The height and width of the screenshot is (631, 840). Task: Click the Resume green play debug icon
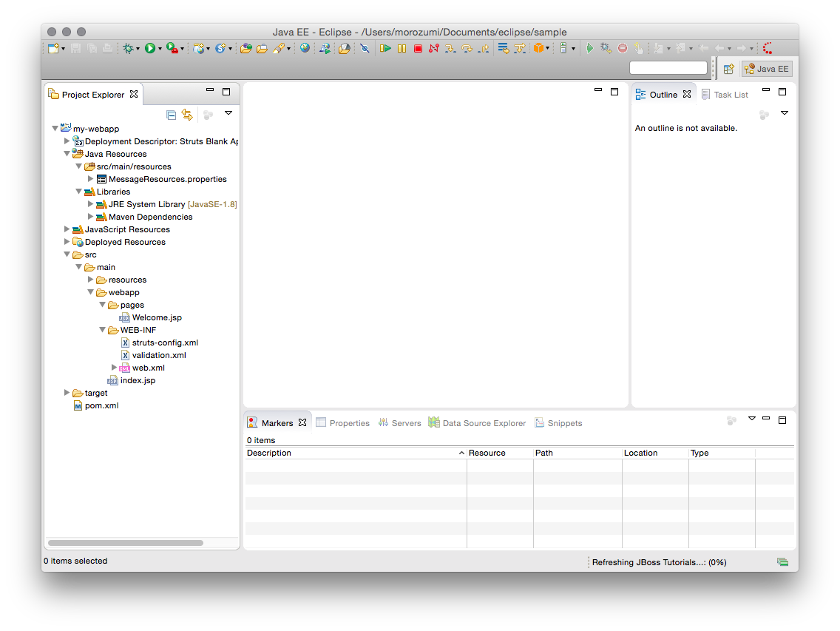(385, 48)
